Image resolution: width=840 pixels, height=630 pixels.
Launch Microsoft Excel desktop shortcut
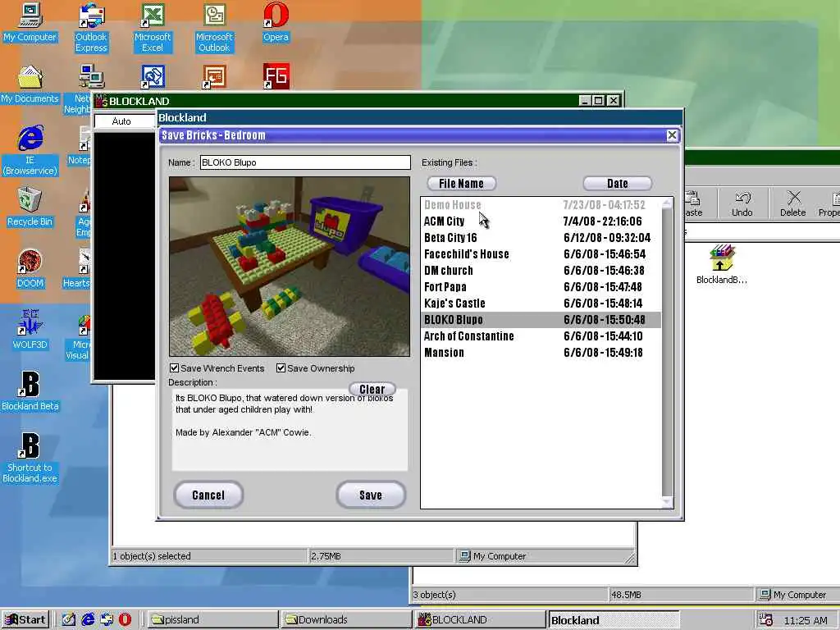pyautogui.click(x=153, y=27)
